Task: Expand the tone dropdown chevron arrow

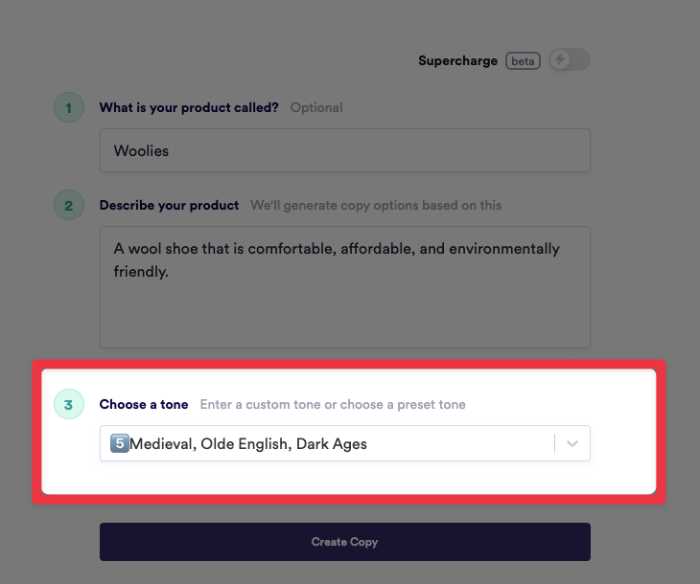Action: coord(572,443)
